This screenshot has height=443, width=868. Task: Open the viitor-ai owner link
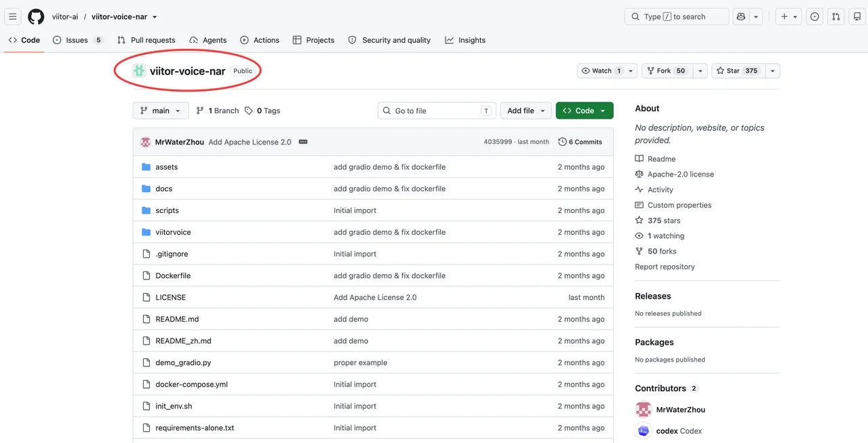point(65,16)
